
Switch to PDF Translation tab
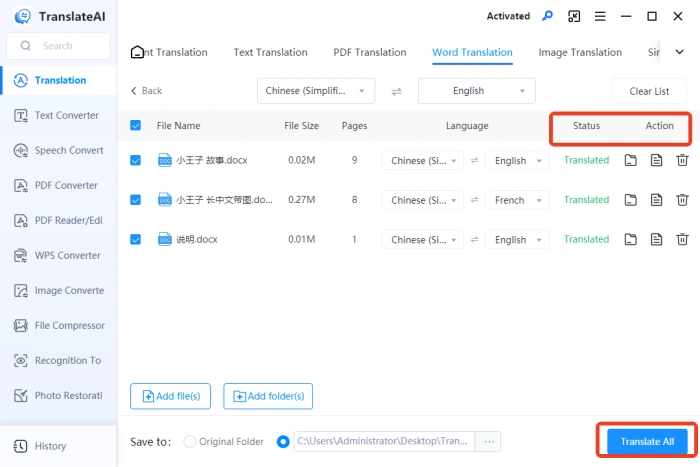(x=370, y=52)
